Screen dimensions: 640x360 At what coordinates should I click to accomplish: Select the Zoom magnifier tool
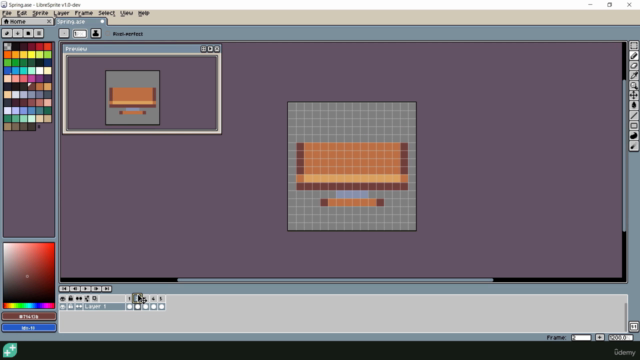pyautogui.click(x=633, y=85)
